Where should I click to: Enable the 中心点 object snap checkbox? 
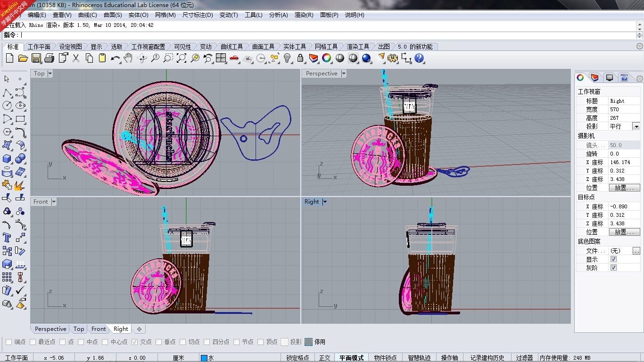[105, 342]
